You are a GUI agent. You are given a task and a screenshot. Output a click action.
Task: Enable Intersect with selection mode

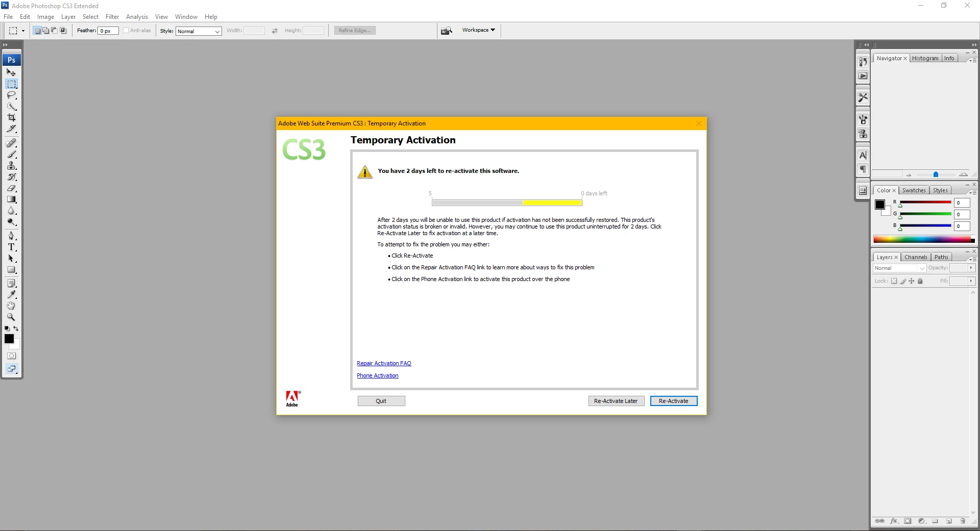pos(63,31)
